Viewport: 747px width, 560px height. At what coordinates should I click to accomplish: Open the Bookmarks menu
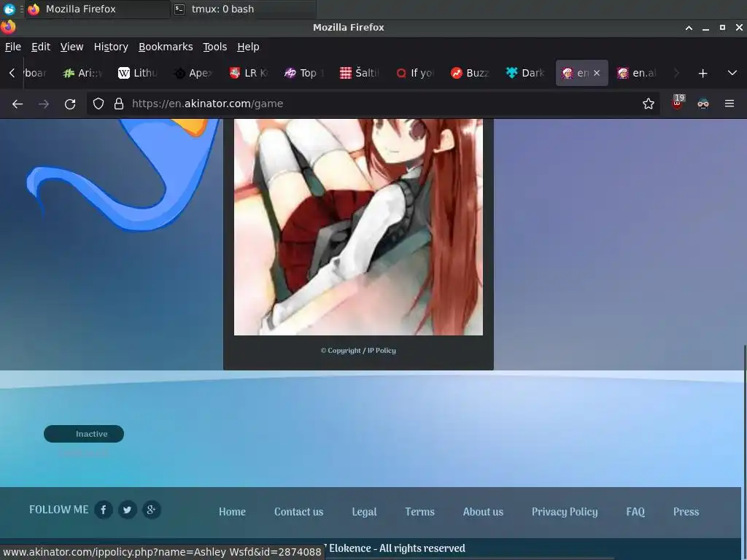[x=166, y=47]
